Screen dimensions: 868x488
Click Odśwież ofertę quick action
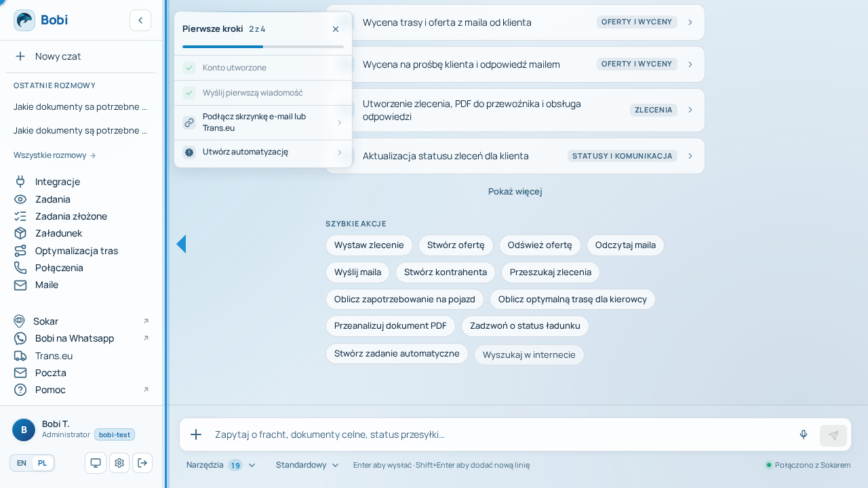[x=540, y=245]
